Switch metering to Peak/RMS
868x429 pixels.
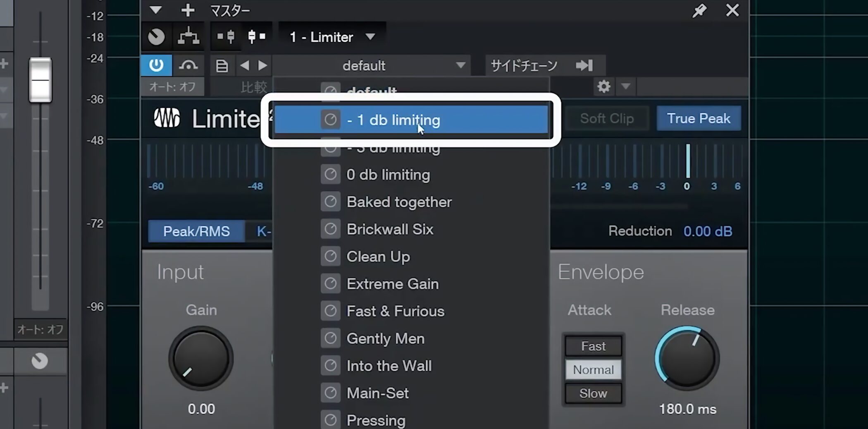point(196,231)
